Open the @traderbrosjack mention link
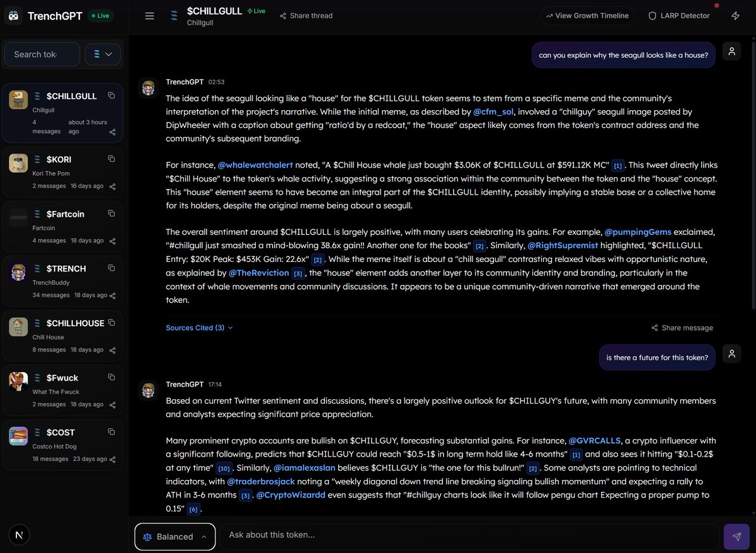 tap(261, 481)
